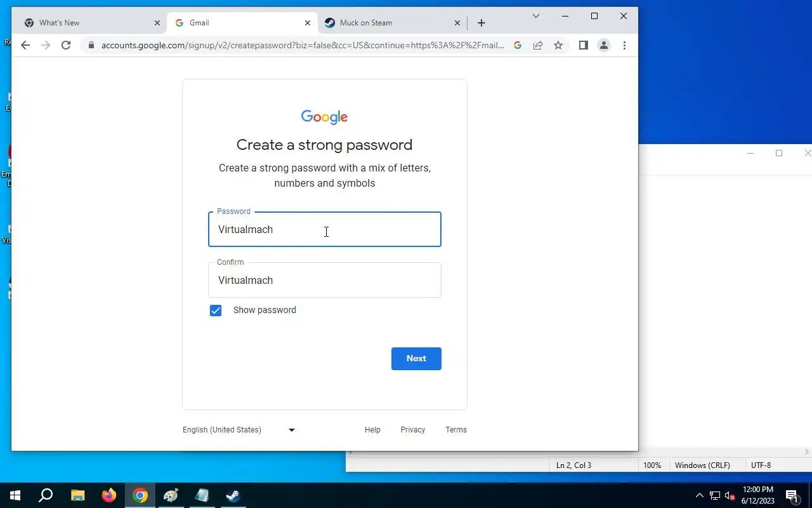Image resolution: width=812 pixels, height=508 pixels.
Task: Open File Explorer from the taskbar
Action: [77, 495]
